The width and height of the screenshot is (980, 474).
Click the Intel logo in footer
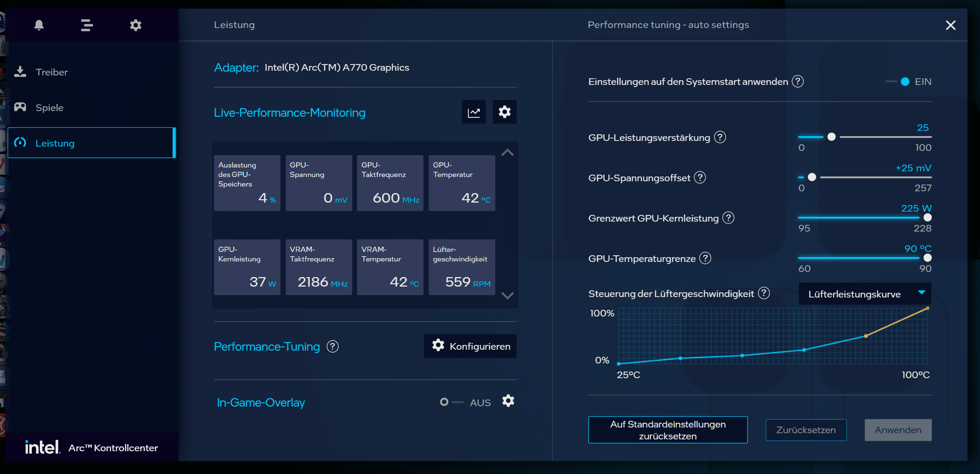click(x=43, y=447)
